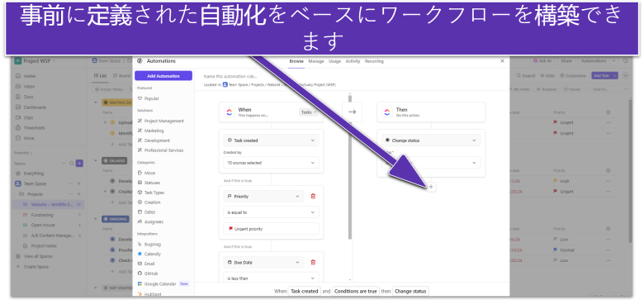Click the Share button in background
Viewport: 644px width, 300px height.
(x=566, y=61)
